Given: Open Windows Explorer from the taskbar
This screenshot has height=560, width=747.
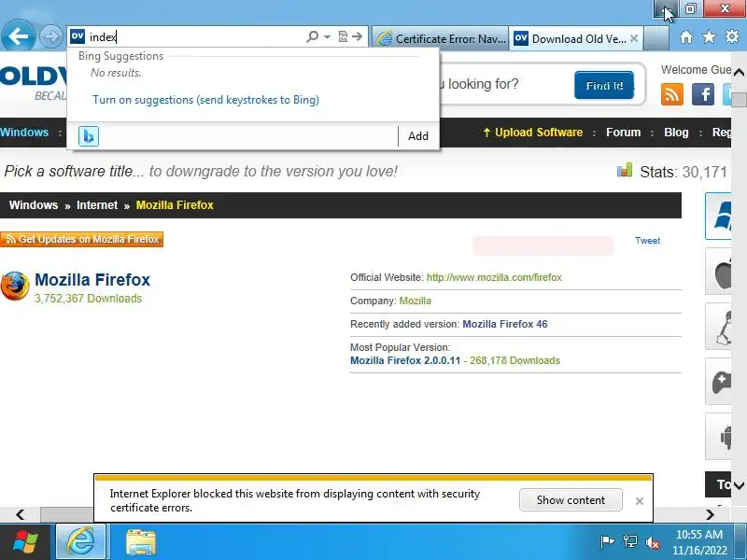Looking at the screenshot, I should pos(140,542).
